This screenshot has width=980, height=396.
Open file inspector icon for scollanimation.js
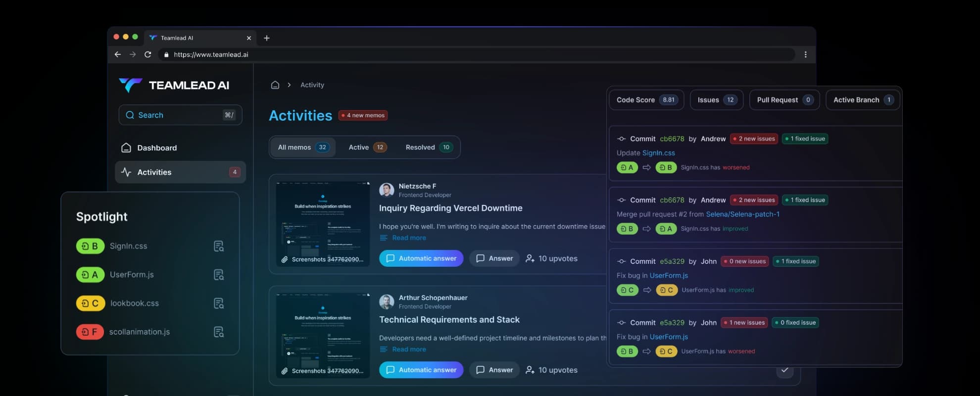click(218, 332)
